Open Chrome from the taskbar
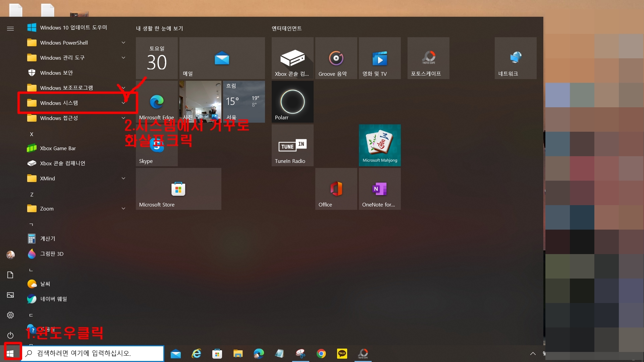644x362 pixels. point(321,353)
